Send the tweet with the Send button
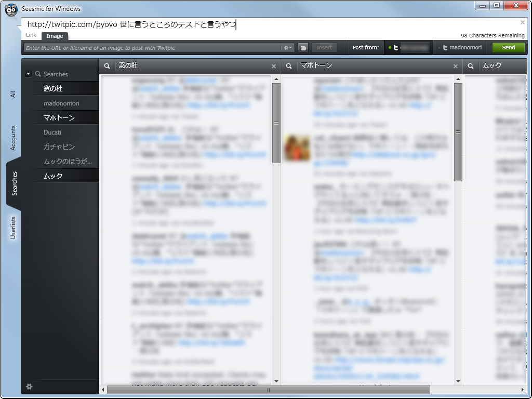532x399 pixels. 508,47
